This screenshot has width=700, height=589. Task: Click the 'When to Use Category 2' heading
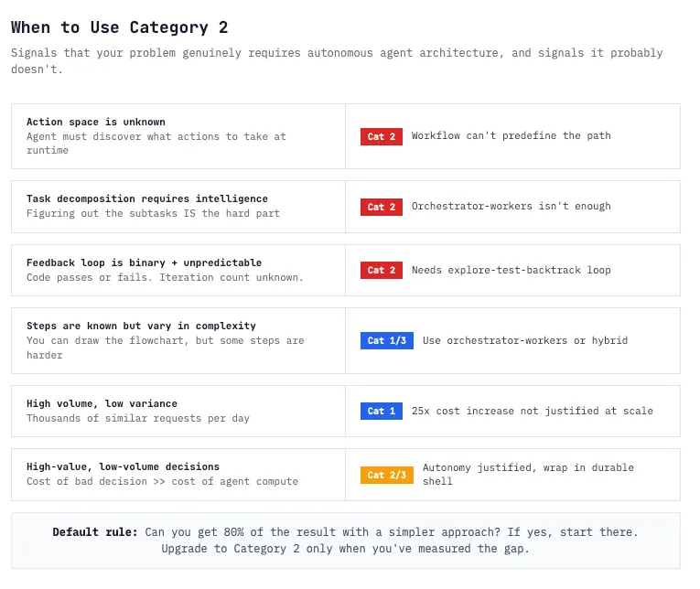pos(119,27)
